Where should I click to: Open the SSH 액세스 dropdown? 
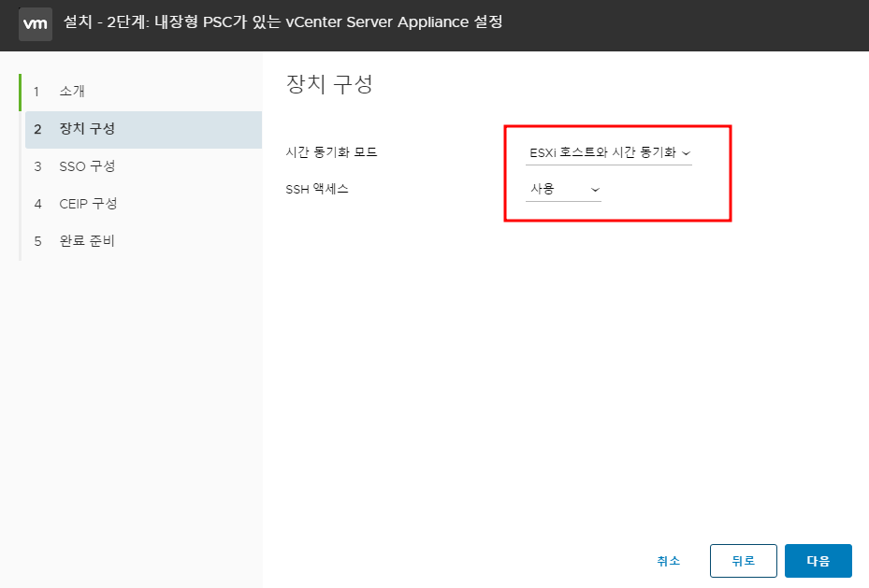563,190
